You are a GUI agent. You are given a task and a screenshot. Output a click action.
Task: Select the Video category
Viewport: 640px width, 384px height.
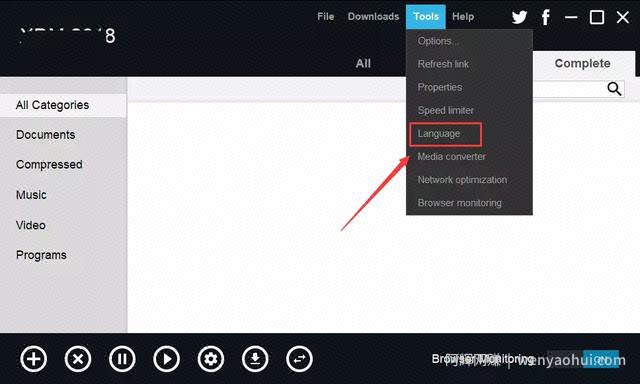[31, 225]
